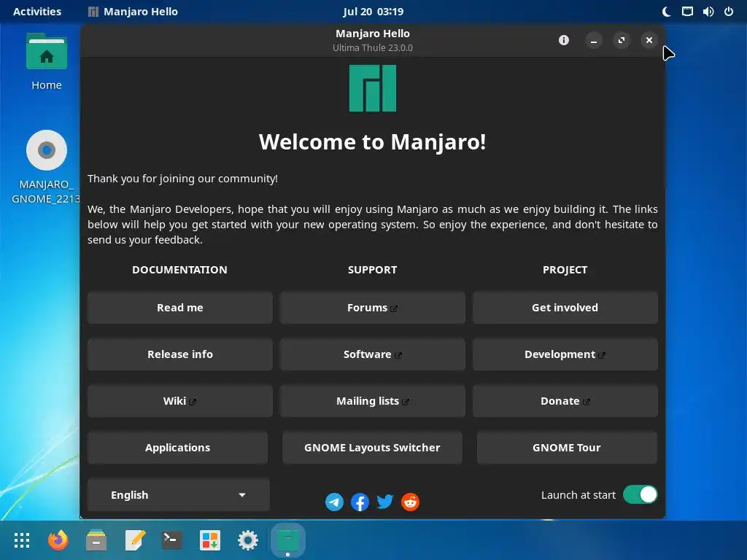Screen dimensions: 747x560
Task: Open the software store from the dock
Action: pyautogui.click(x=210, y=540)
